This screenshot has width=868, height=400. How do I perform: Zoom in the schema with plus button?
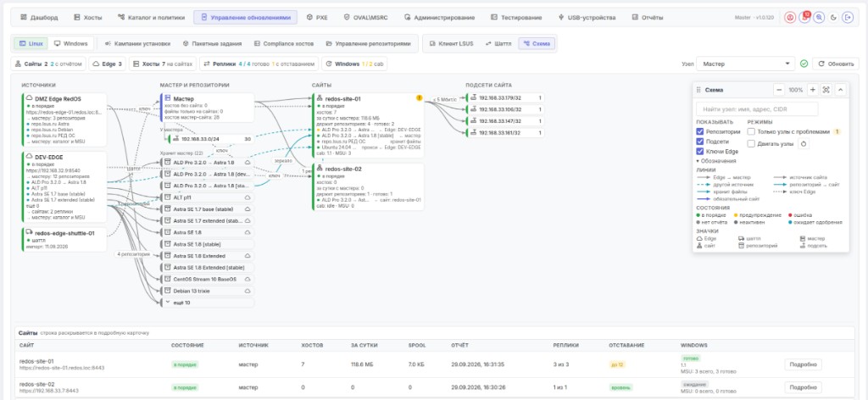tap(813, 90)
